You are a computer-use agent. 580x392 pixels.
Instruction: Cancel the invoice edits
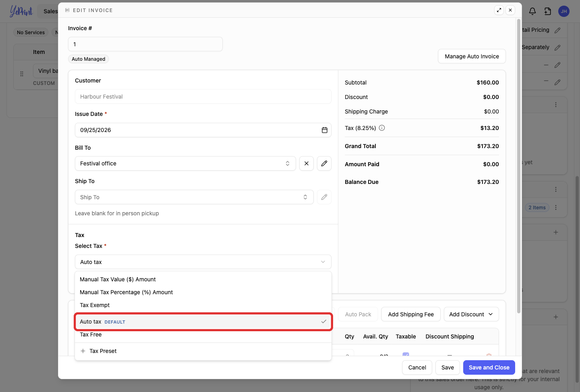click(x=417, y=367)
